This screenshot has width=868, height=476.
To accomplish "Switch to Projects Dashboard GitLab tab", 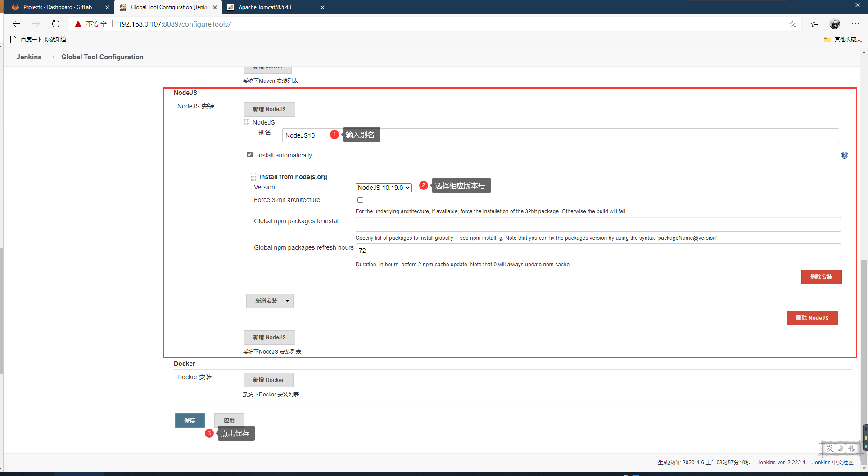I will (58, 7).
